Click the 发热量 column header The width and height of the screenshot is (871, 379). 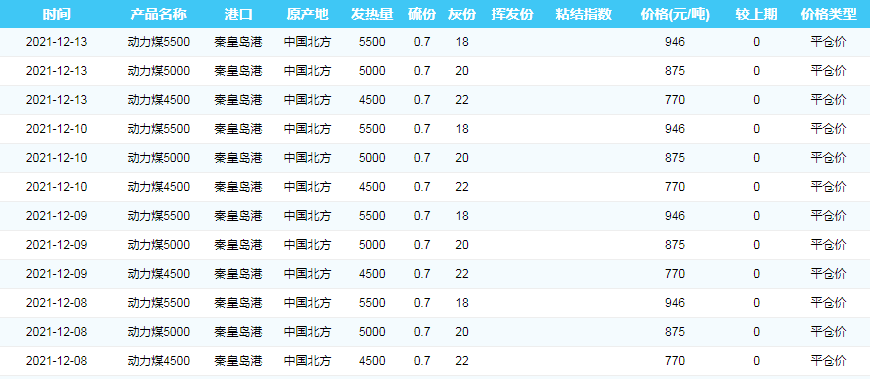point(372,14)
